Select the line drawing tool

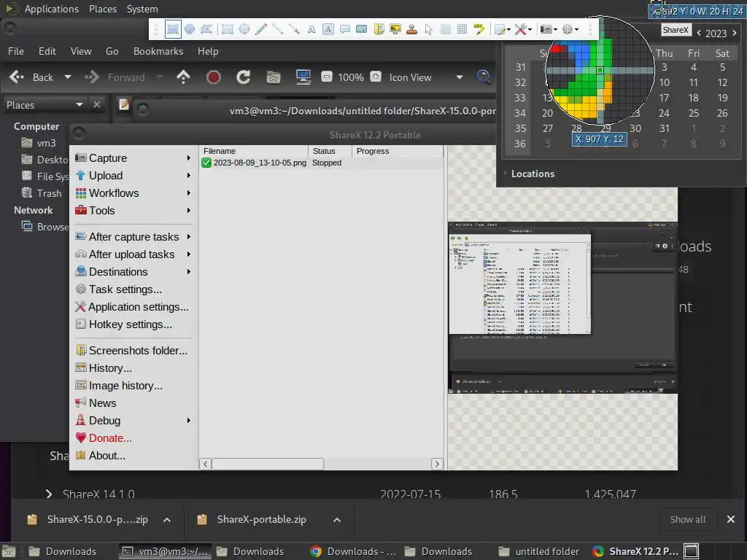(x=278, y=29)
